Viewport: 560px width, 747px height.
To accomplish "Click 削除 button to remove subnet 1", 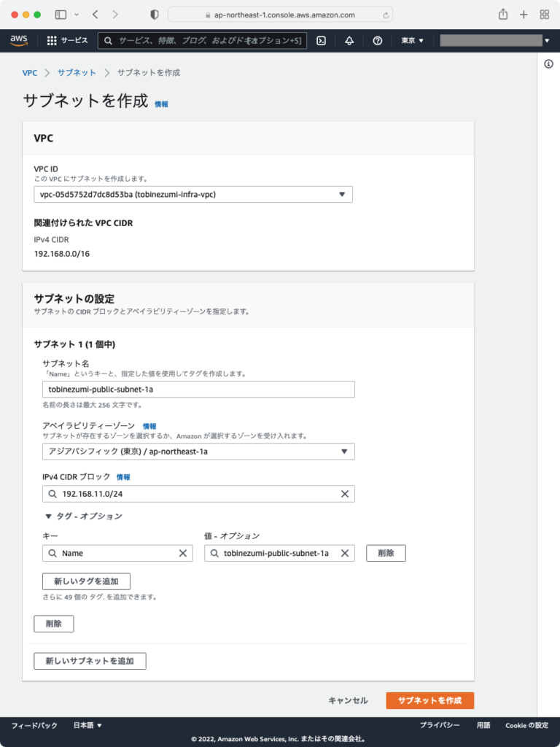I will (54, 624).
